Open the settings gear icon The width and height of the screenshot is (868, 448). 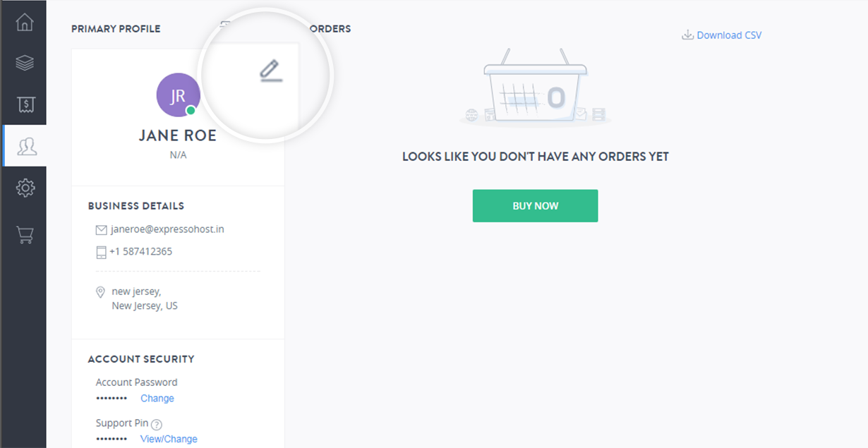coord(25,188)
